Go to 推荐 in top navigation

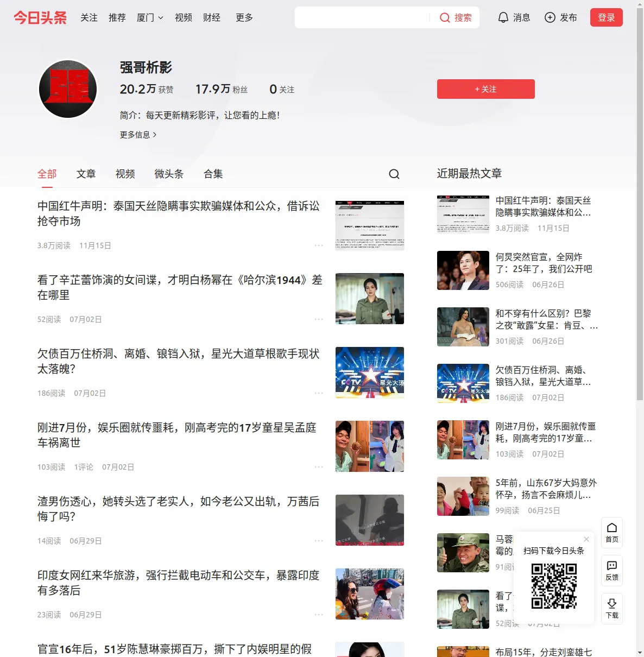point(117,17)
